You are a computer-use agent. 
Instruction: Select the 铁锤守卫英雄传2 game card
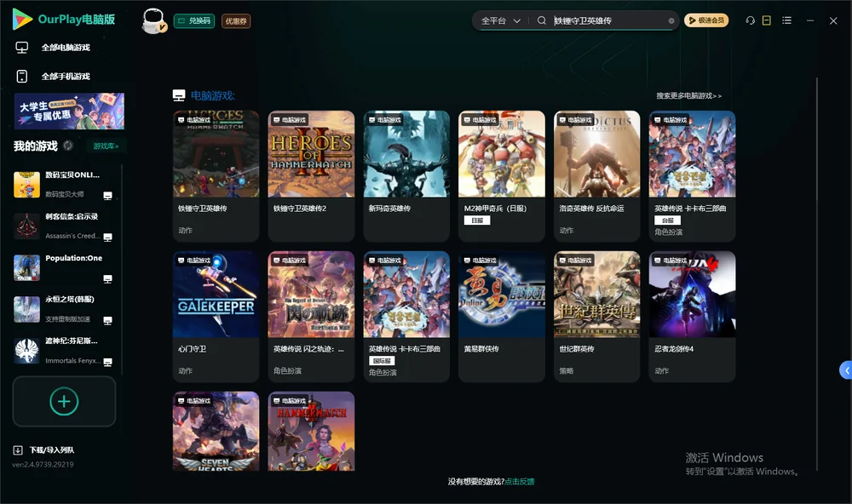[311, 176]
